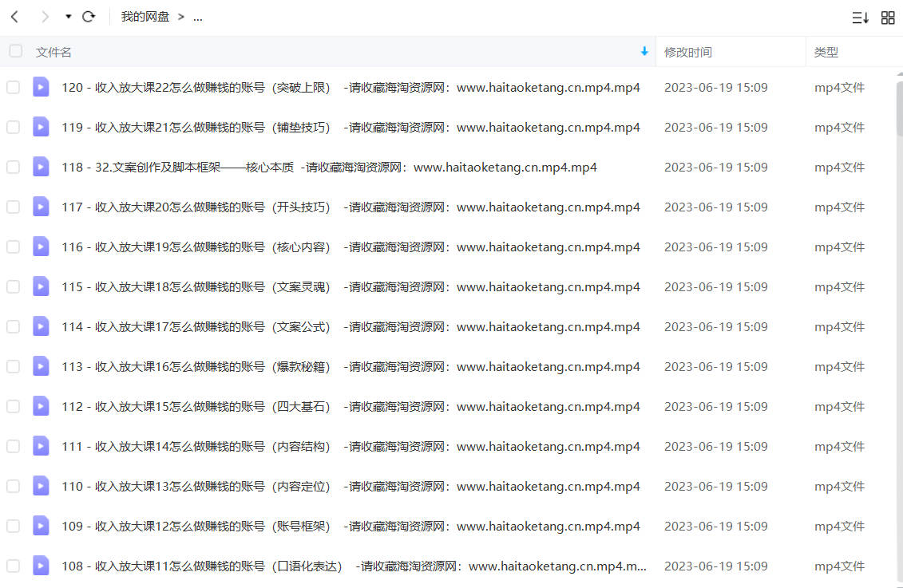
Task: Check the box for file 120
Action: click(x=13, y=87)
